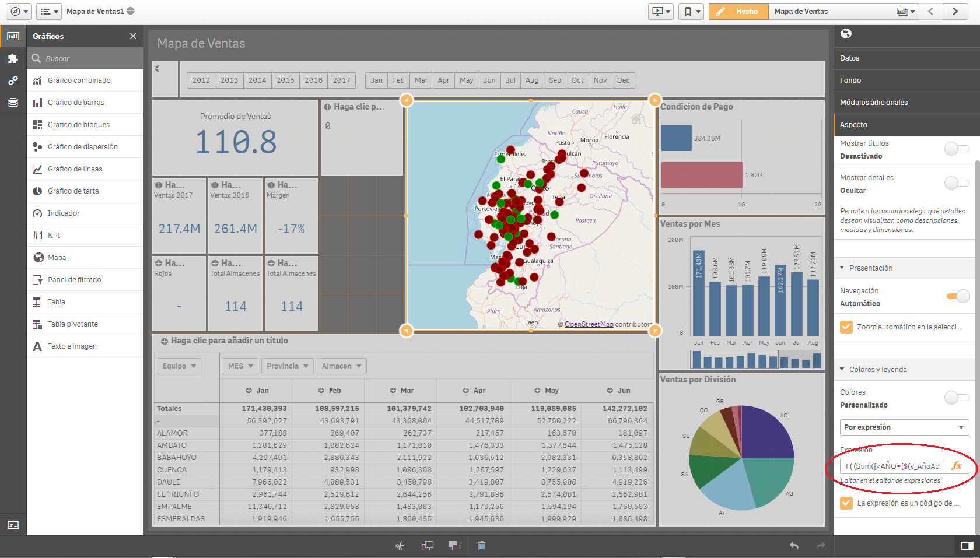The height and width of the screenshot is (558, 980).
Task: Uncheck Zoom automático en la selección
Action: coord(846,327)
